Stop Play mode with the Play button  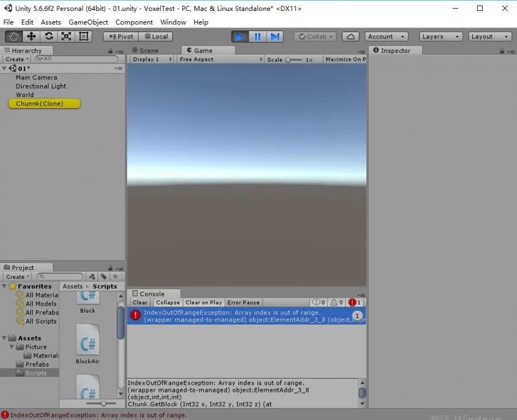[240, 37]
